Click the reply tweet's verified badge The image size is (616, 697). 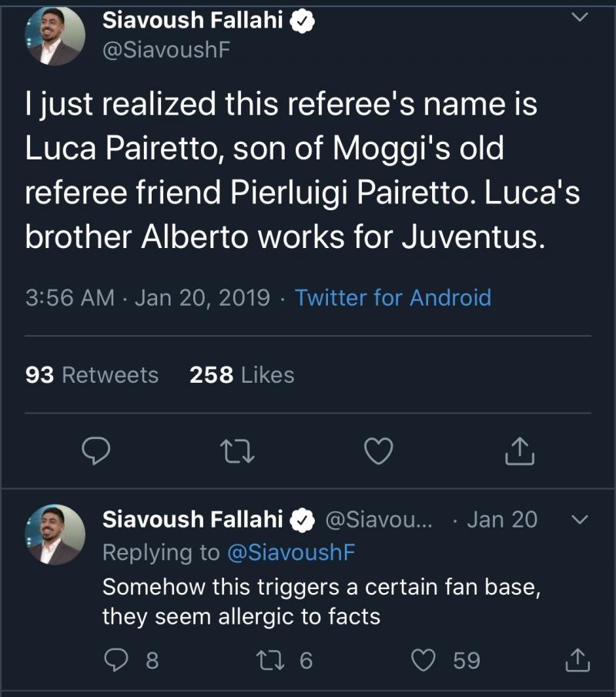tap(303, 520)
